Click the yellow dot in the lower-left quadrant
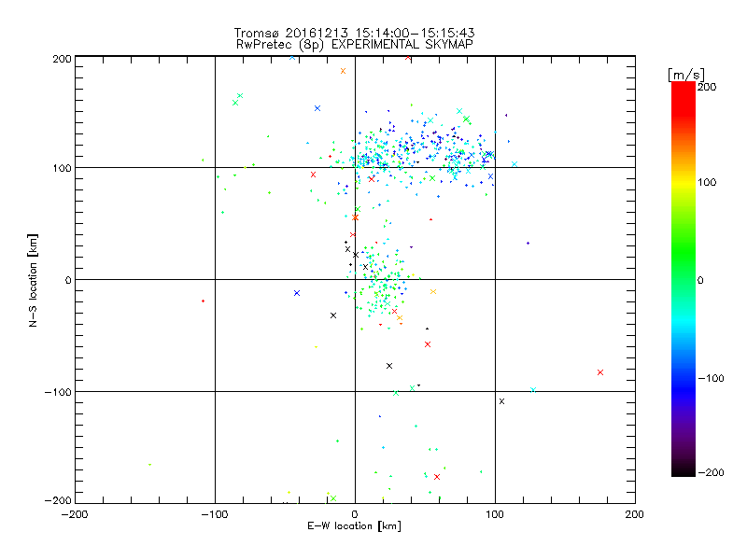Screen dimensions: 747x560 (x=149, y=464)
